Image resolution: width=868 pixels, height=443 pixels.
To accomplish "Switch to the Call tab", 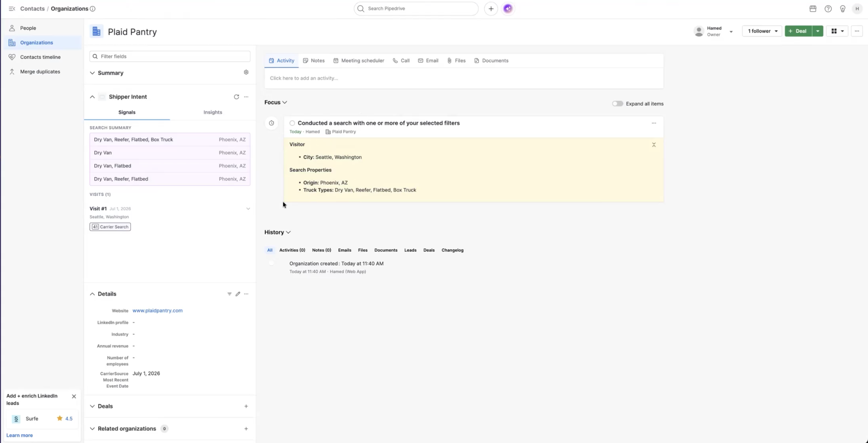I will tap(401, 61).
